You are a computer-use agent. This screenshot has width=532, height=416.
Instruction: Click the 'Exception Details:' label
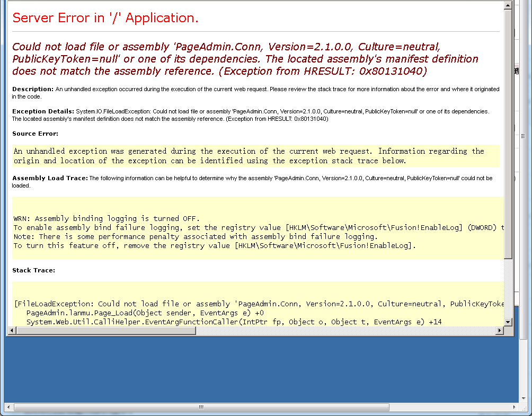(x=43, y=111)
